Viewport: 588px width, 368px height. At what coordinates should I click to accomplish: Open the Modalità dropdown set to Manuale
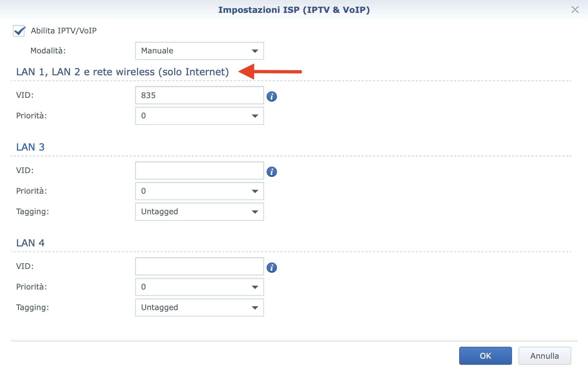click(x=199, y=51)
